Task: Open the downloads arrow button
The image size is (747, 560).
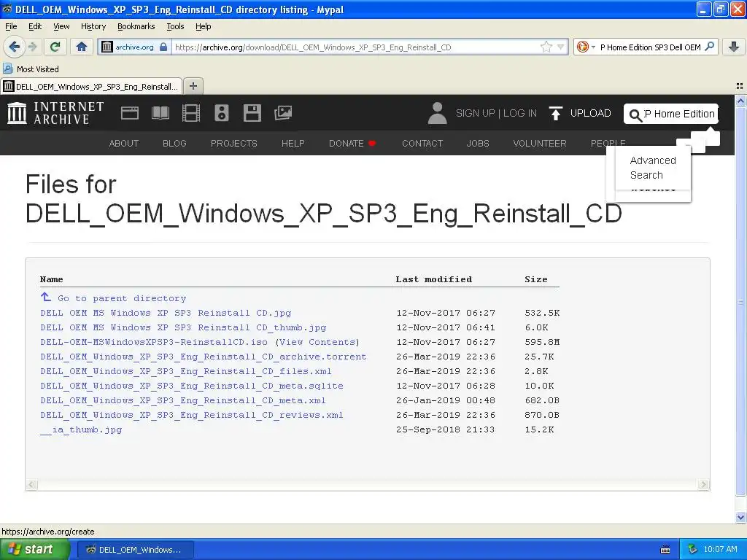Action: 734,47
